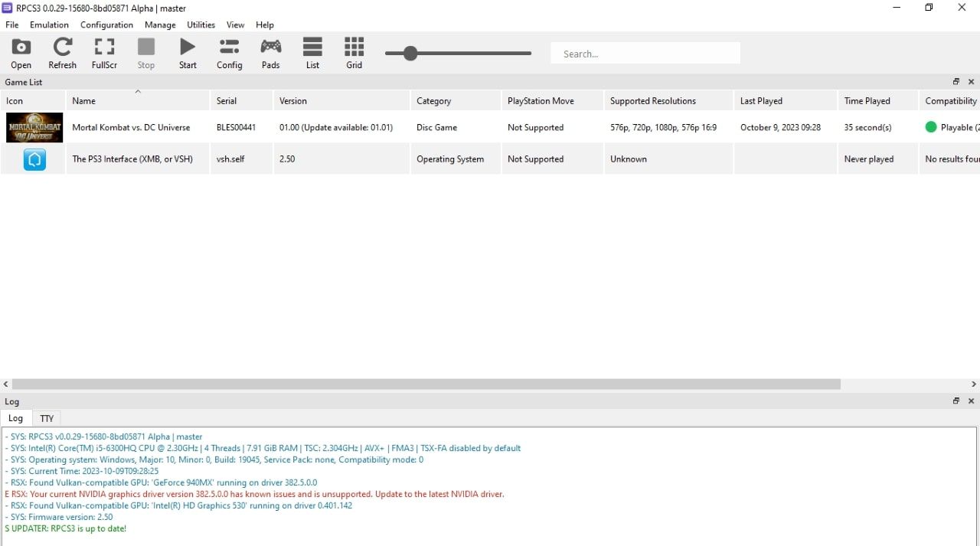The height and width of the screenshot is (546, 980).
Task: Open the Utilities menu
Action: (201, 25)
